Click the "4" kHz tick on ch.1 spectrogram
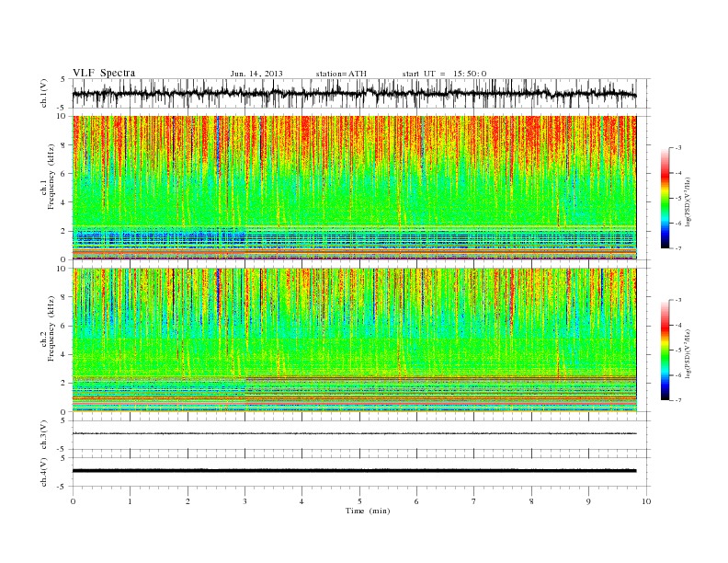The height and width of the screenshot is (563, 728). click(x=64, y=202)
